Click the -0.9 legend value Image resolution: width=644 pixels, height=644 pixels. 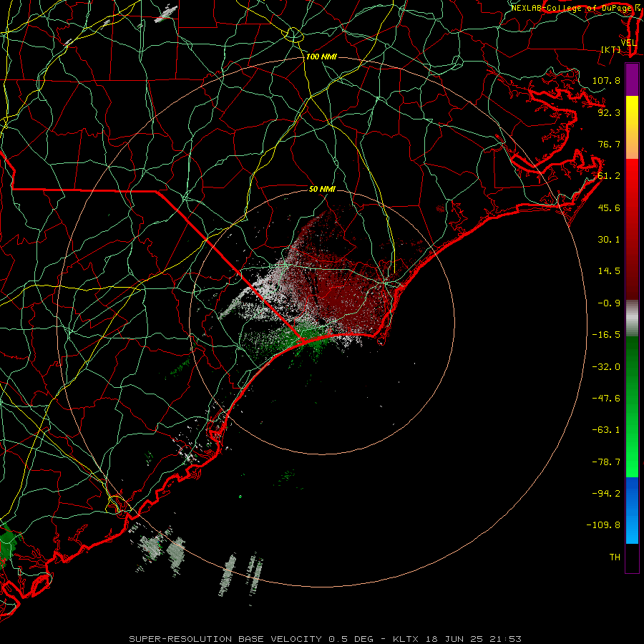[x=609, y=303]
